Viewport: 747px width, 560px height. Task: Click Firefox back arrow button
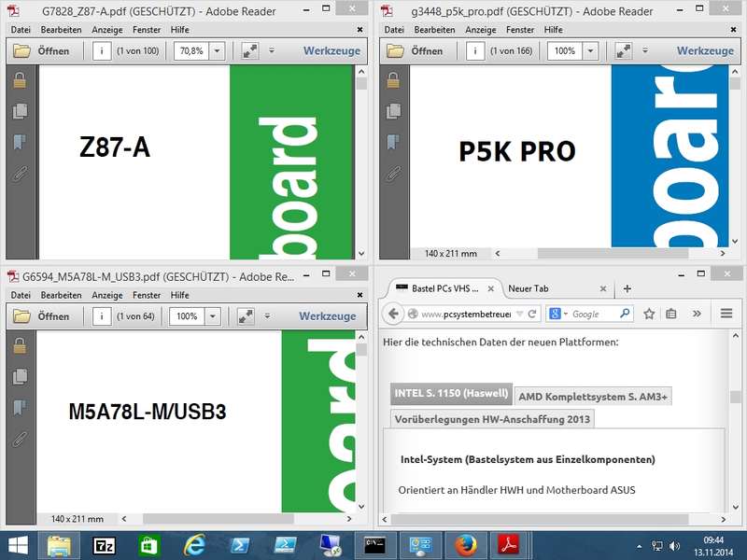[393, 314]
